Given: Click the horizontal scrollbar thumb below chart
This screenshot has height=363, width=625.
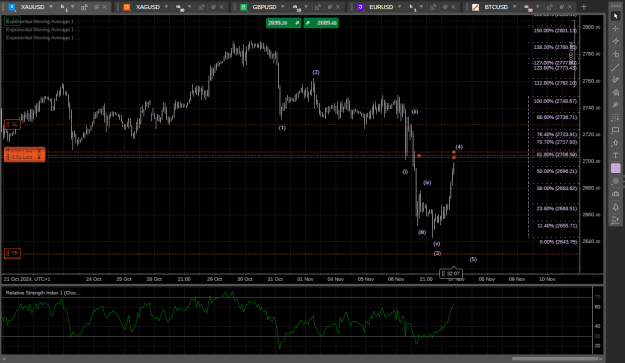Looking at the screenshot, I should [x=556, y=359].
